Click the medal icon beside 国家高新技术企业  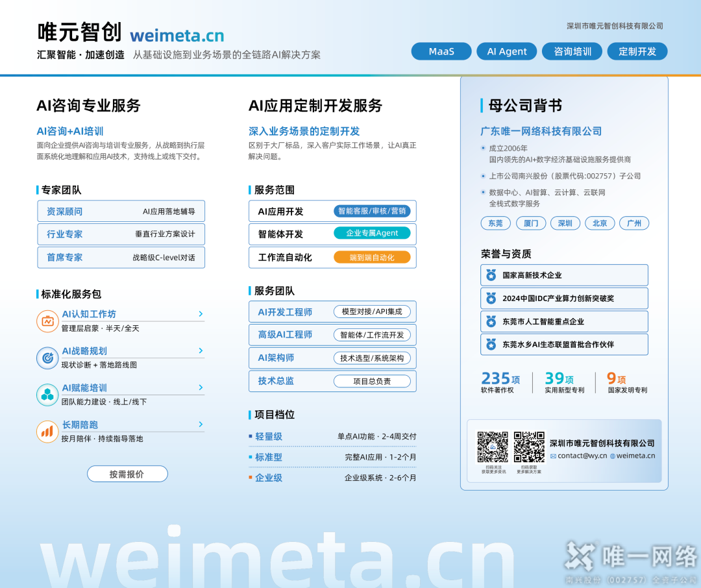click(491, 275)
